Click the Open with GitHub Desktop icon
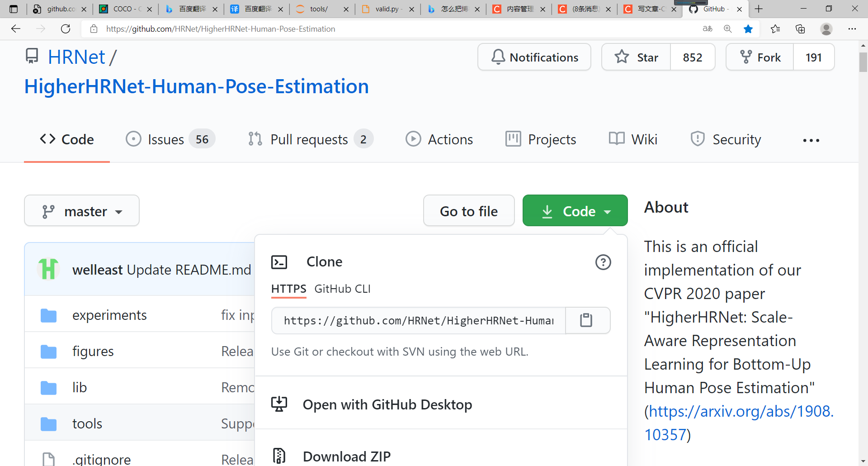Viewport: 868px width, 466px height. click(279, 404)
